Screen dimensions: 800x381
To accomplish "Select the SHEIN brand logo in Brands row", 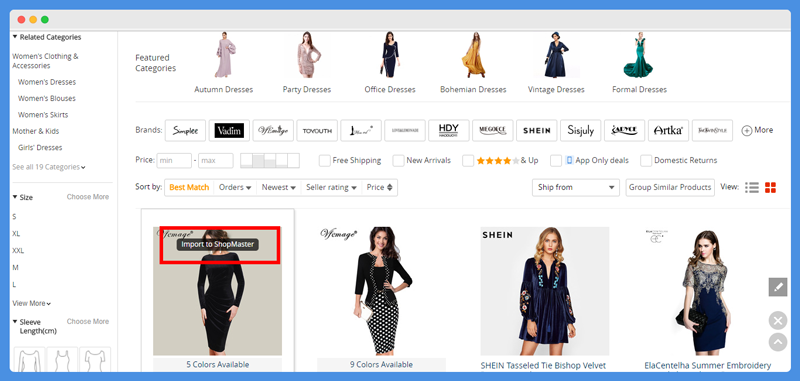I will tap(536, 131).
